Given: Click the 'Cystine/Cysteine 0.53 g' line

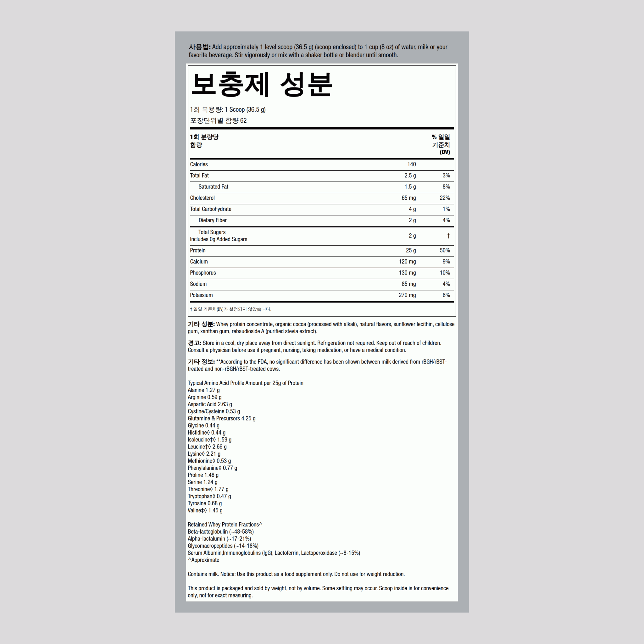Looking at the screenshot, I should [x=214, y=412].
